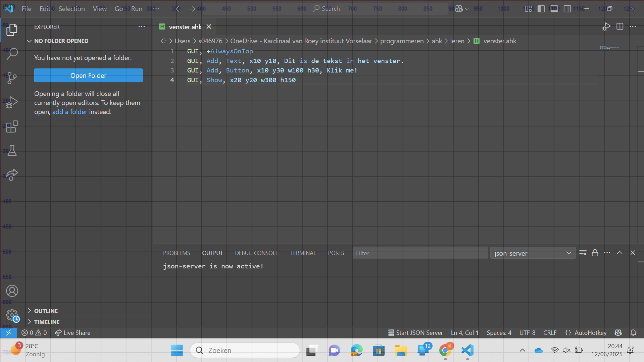Toggle output auto-scroll lock
The width and height of the screenshot is (644, 362).
tap(595, 253)
